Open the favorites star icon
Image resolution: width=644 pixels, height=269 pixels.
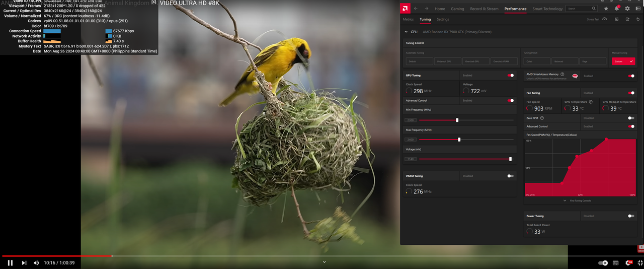click(x=606, y=9)
